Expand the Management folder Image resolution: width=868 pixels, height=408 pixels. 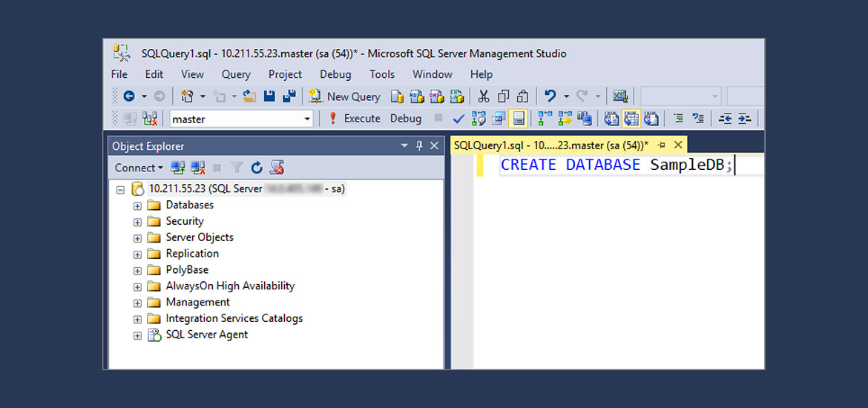(138, 303)
